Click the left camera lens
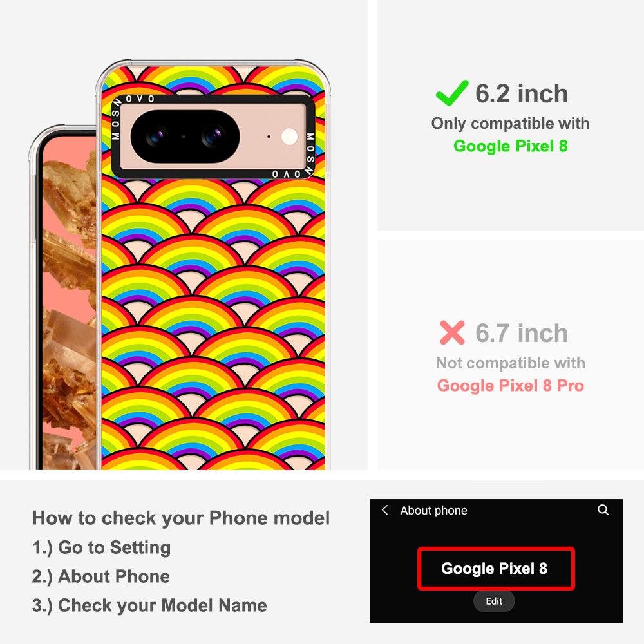The width and height of the screenshot is (644, 644). [156, 137]
